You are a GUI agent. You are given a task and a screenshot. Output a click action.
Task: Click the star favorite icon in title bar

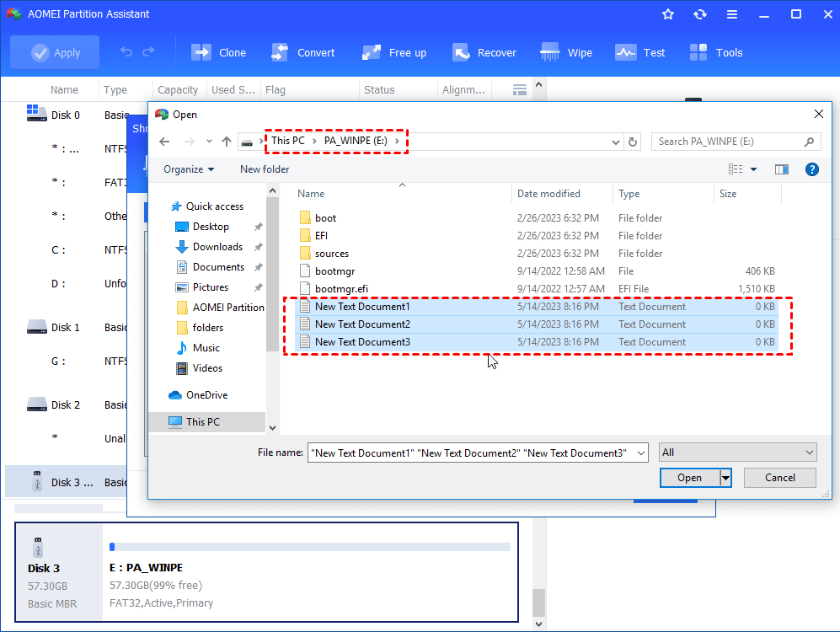(667, 14)
